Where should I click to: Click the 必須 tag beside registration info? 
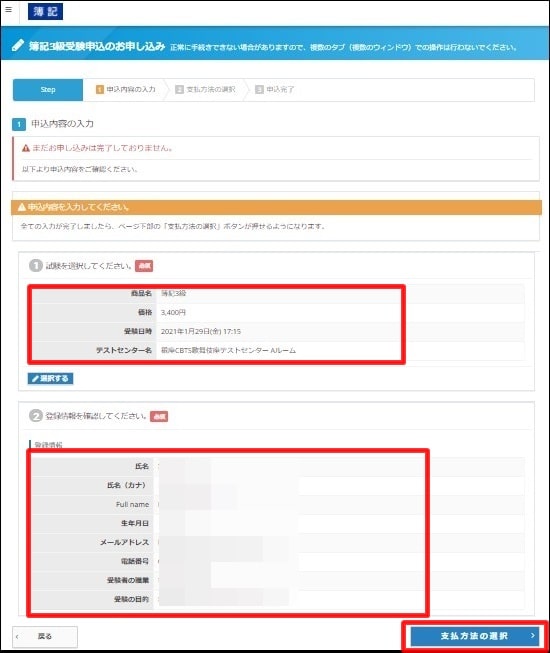coord(159,416)
